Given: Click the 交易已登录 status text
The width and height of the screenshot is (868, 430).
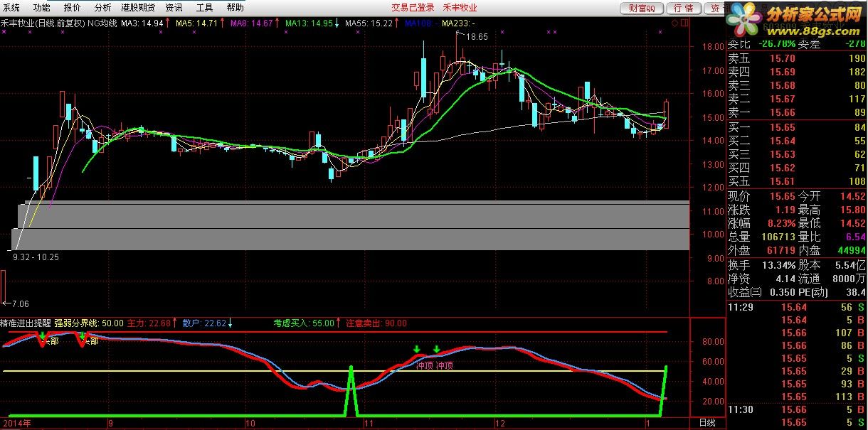Looking at the screenshot, I should coord(413,8).
